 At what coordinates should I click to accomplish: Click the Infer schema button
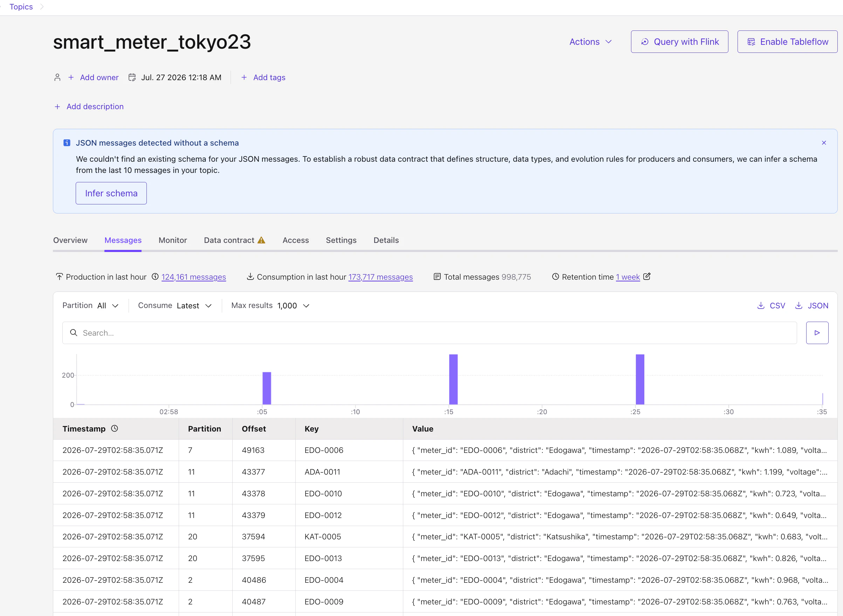111,193
